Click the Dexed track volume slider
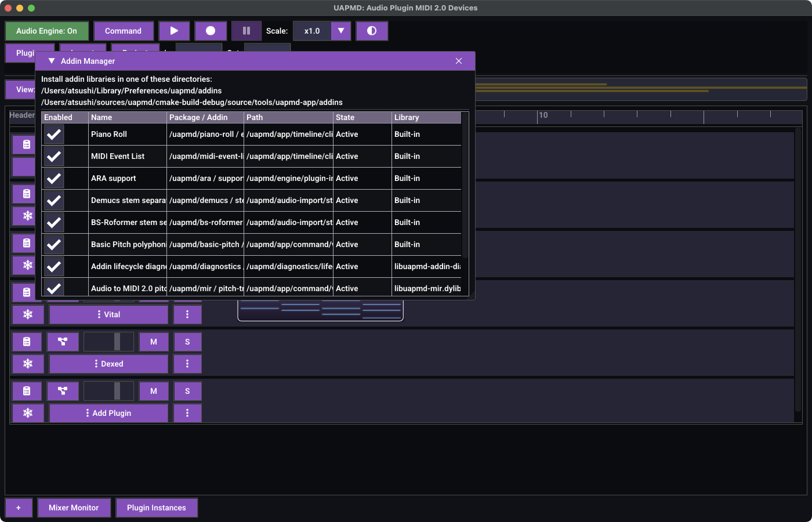The height and width of the screenshot is (522, 812). (108, 342)
